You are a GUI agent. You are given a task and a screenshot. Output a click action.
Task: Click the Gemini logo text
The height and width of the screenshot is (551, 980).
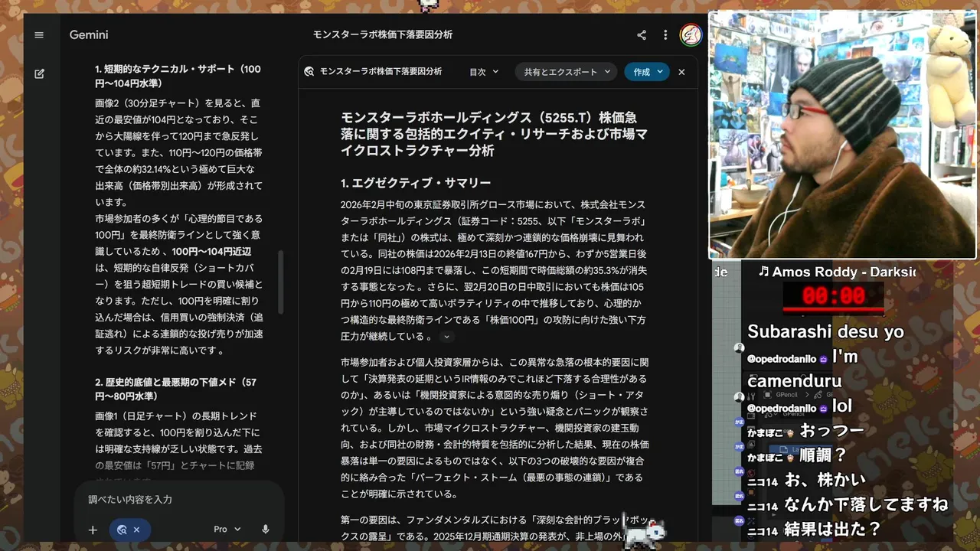(89, 35)
